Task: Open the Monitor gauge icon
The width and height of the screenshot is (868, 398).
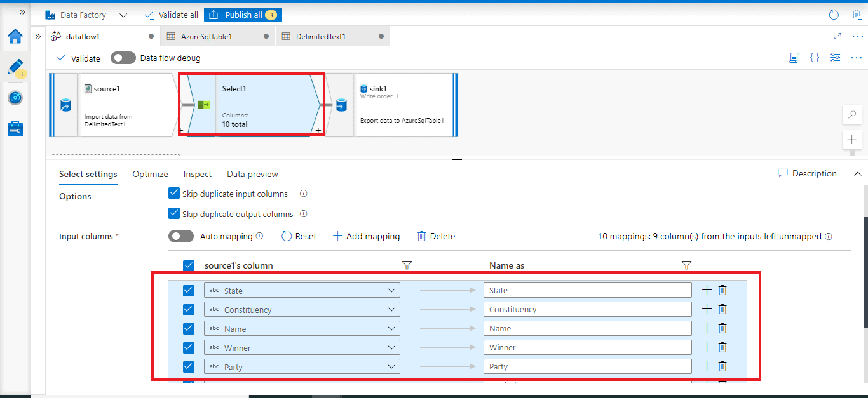Action: (15, 98)
